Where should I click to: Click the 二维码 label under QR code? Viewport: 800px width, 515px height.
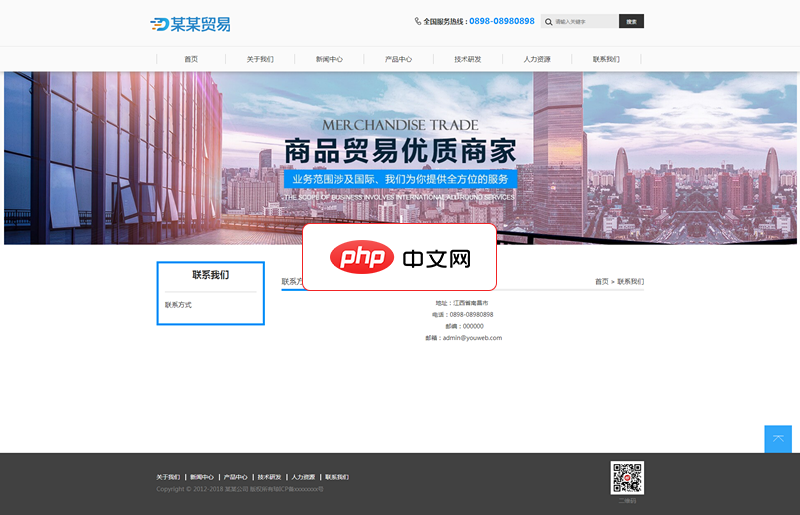[627, 501]
